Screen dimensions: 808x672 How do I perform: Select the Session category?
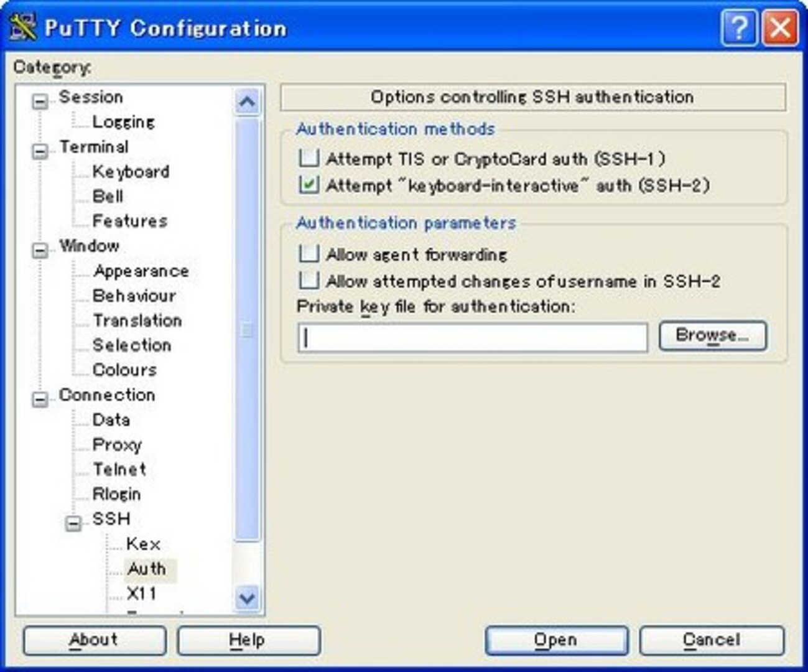coord(91,97)
